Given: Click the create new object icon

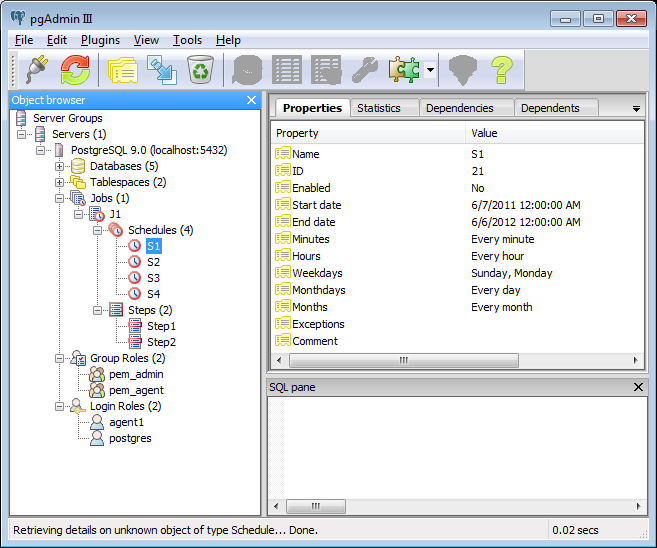Looking at the screenshot, I should [161, 69].
